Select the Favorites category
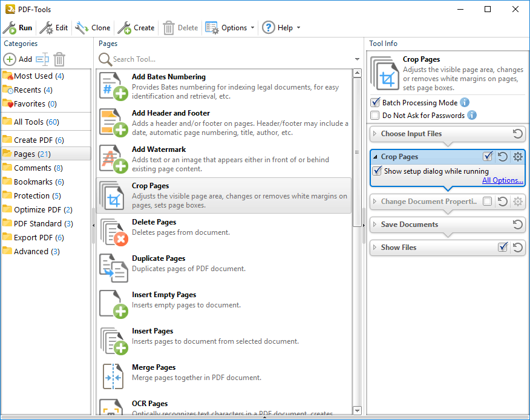This screenshot has width=530, height=420. point(46,104)
